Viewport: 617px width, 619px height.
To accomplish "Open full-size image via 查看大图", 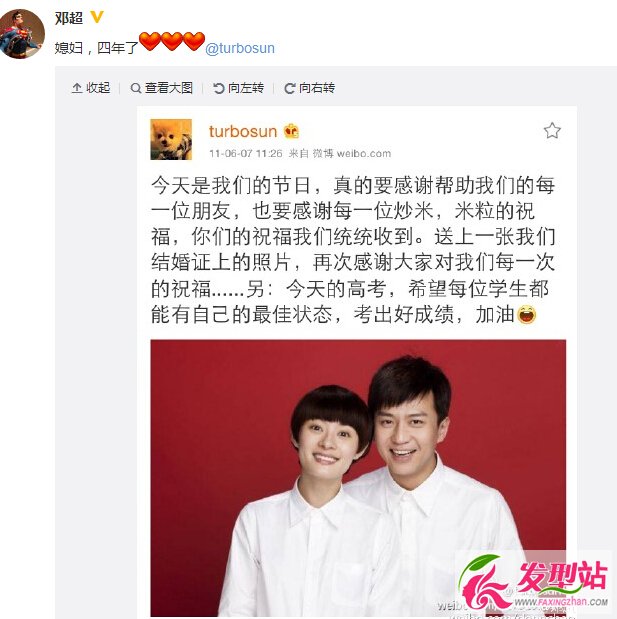I will point(161,88).
